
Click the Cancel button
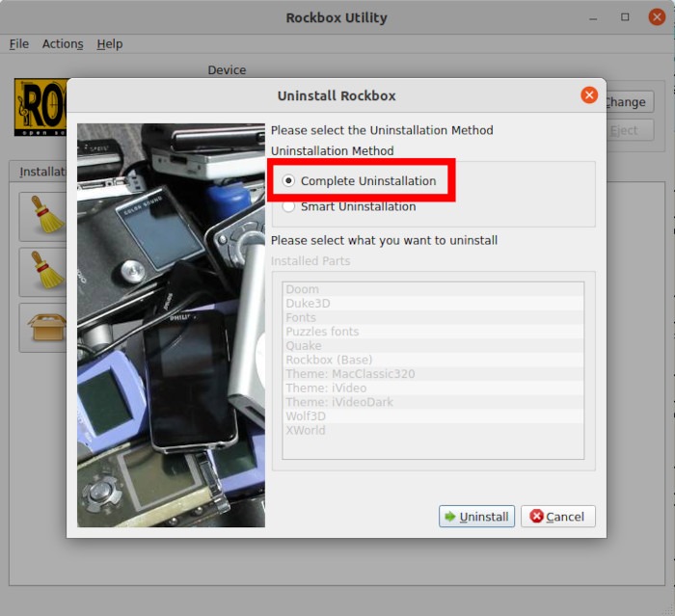tap(558, 516)
